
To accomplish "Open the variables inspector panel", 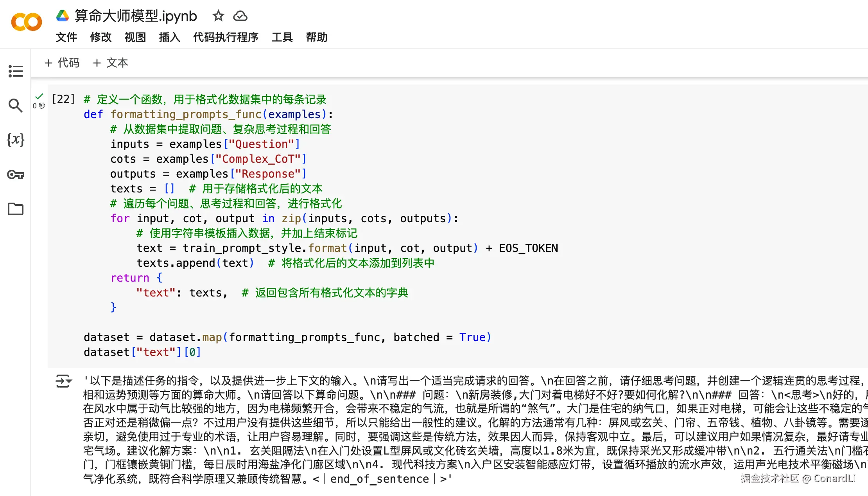I will coord(16,140).
